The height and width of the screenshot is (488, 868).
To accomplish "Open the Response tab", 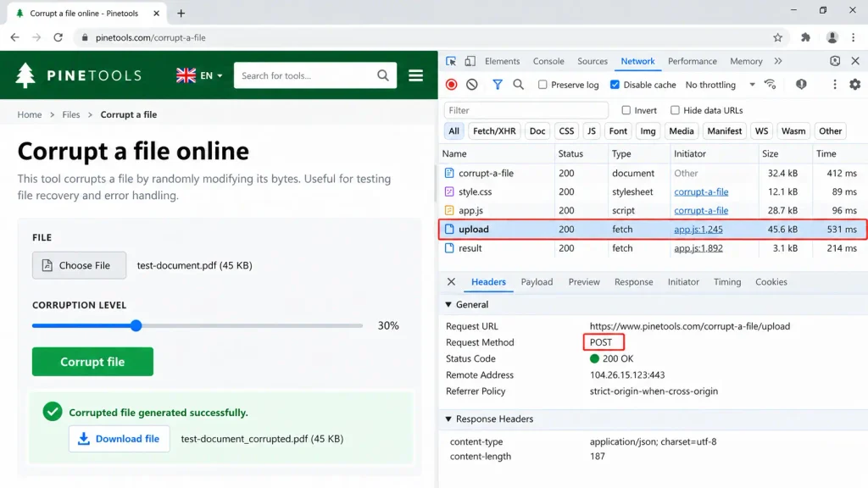I will coord(634,282).
